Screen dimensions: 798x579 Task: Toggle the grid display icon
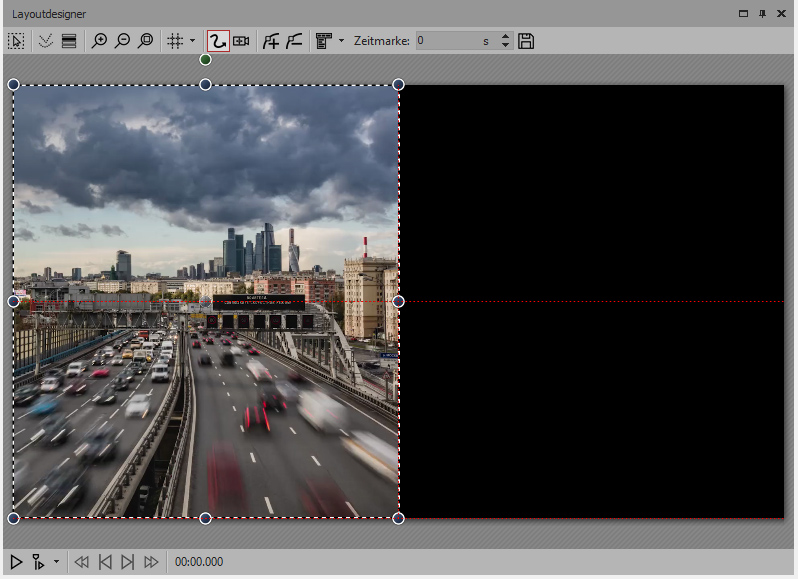click(174, 41)
